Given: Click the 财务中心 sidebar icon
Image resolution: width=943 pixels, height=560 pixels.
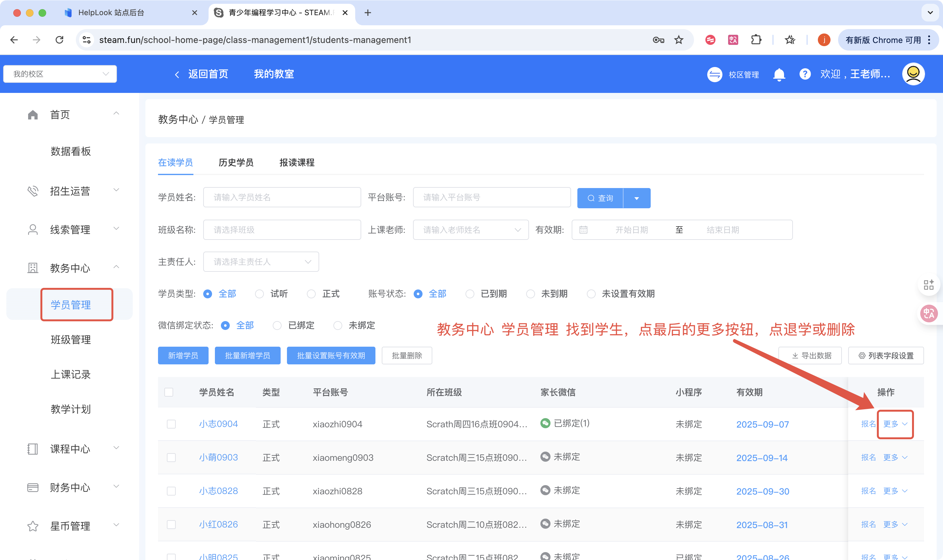Looking at the screenshot, I should [x=33, y=487].
